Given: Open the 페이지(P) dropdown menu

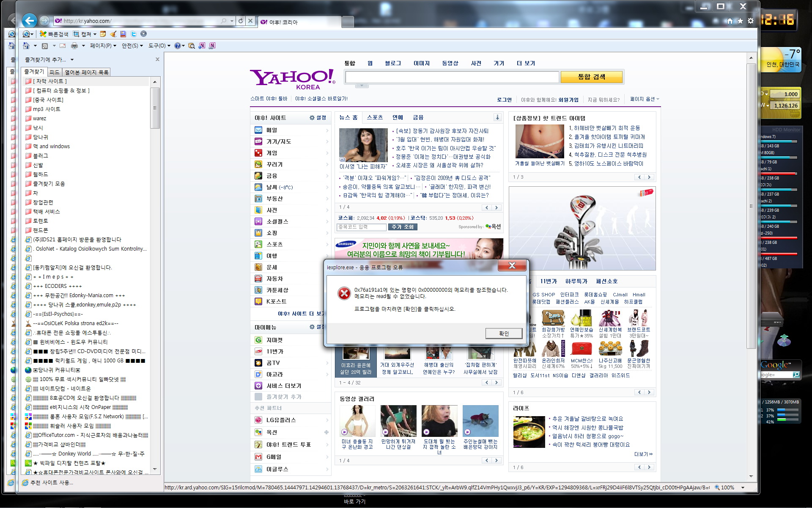Looking at the screenshot, I should click(103, 46).
